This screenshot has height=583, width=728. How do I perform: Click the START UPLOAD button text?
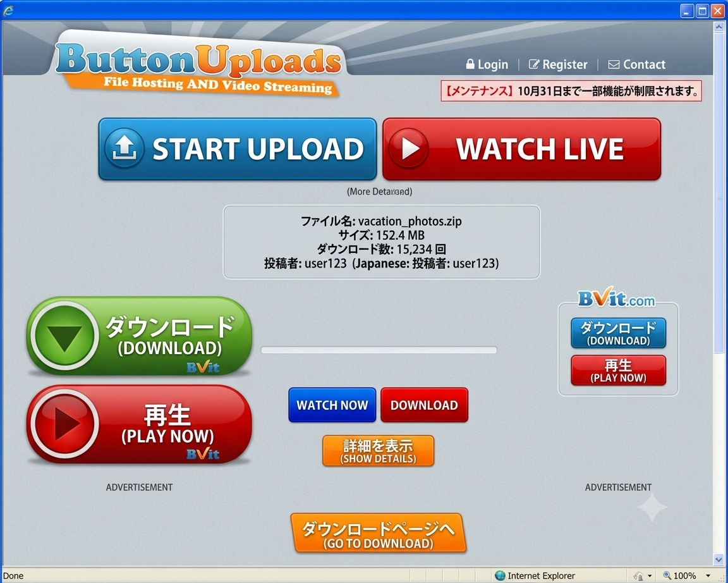[x=258, y=149]
